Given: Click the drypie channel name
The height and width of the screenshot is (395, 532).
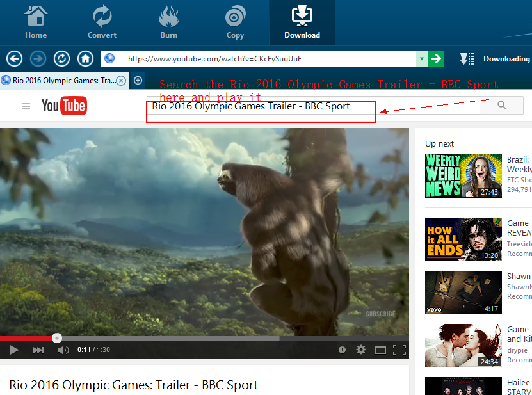Looking at the screenshot, I should [517, 350].
